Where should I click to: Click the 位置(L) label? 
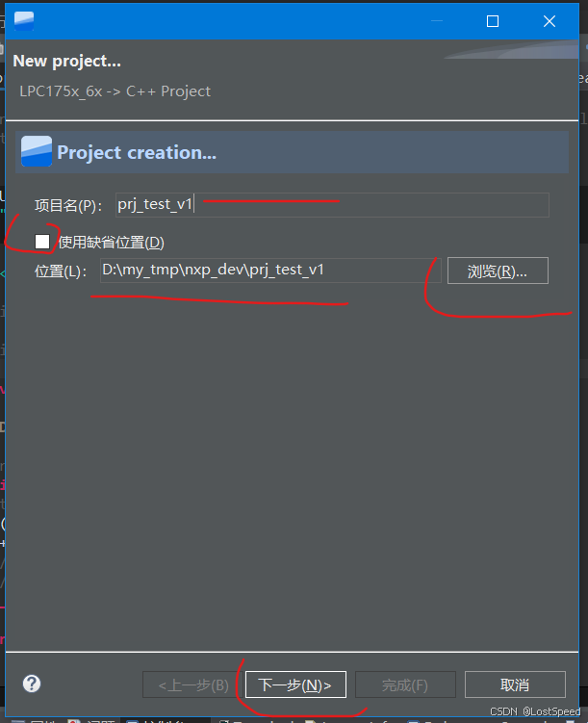tap(61, 271)
